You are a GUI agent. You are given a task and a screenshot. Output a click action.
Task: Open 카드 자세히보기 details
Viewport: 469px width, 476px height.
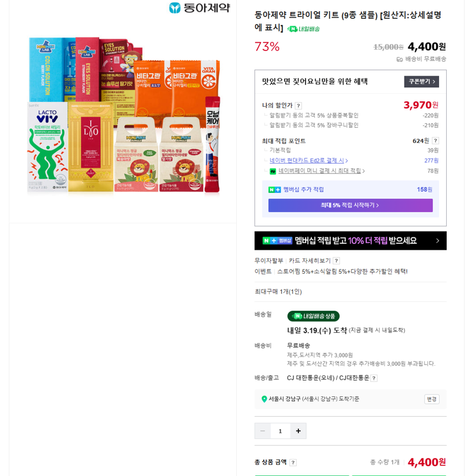click(x=310, y=261)
